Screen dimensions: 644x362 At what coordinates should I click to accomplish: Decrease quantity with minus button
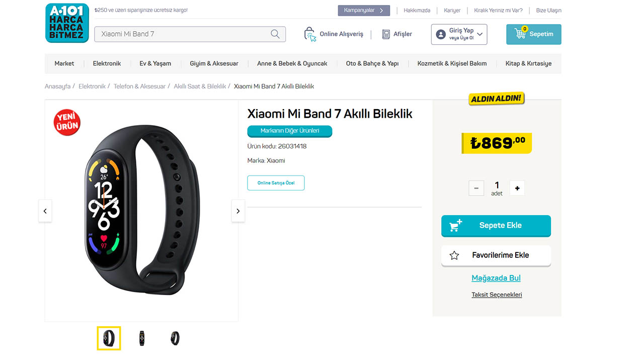(476, 188)
